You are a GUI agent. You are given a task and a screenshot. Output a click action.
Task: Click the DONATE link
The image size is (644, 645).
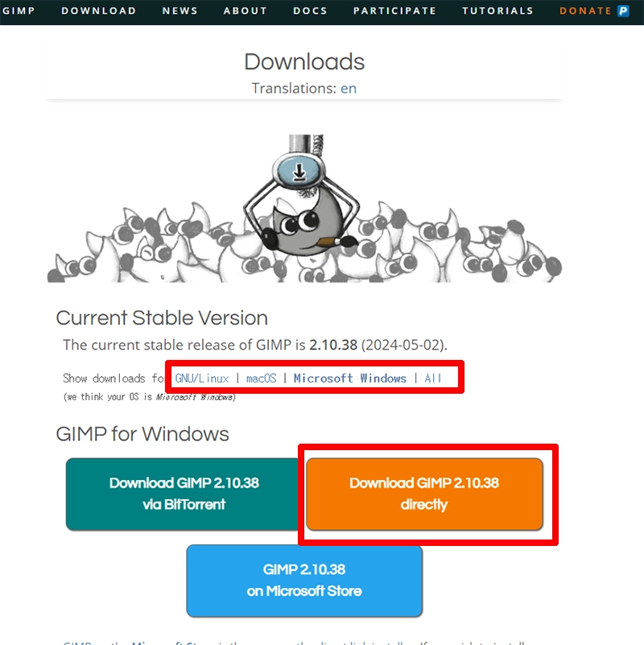pos(585,10)
